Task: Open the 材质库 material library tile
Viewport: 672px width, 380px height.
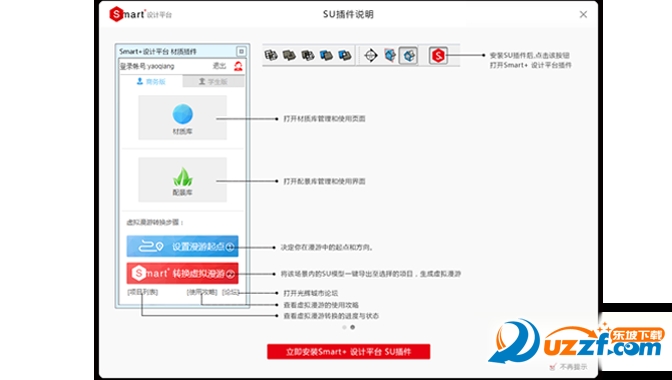Action: [x=183, y=117]
